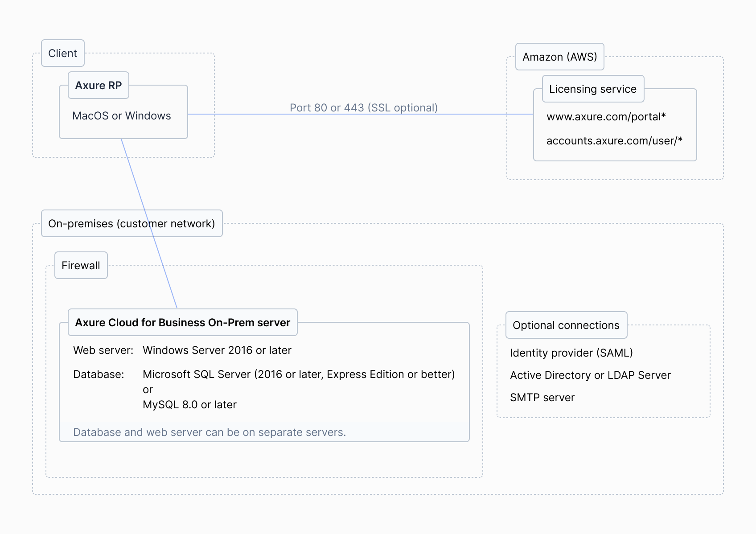Click the 'MacOS or Windows' text
The width and height of the screenshot is (756, 534).
(122, 116)
